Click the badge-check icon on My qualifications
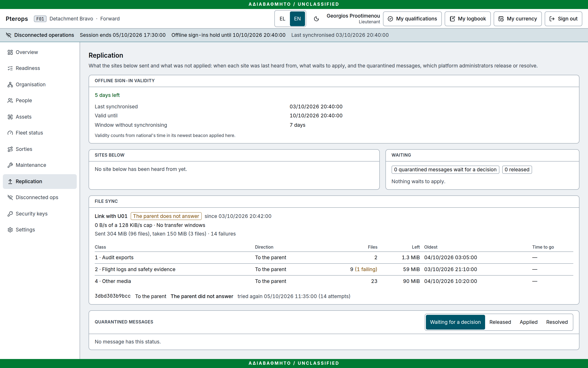The image size is (588, 368). [x=390, y=19]
